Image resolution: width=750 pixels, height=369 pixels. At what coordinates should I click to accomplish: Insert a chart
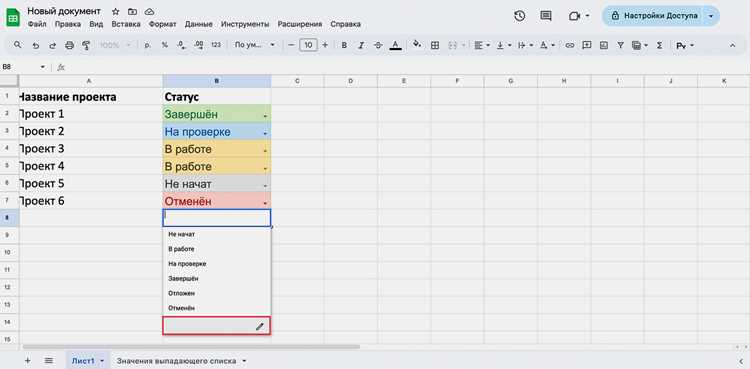pyautogui.click(x=604, y=45)
